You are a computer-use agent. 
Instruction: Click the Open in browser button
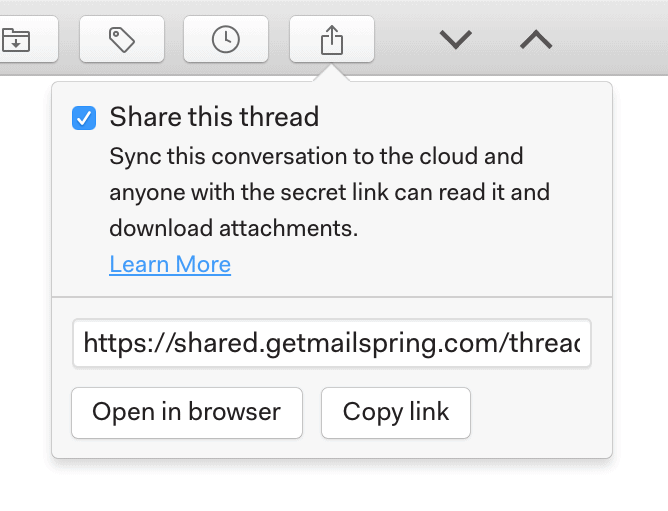pos(187,412)
